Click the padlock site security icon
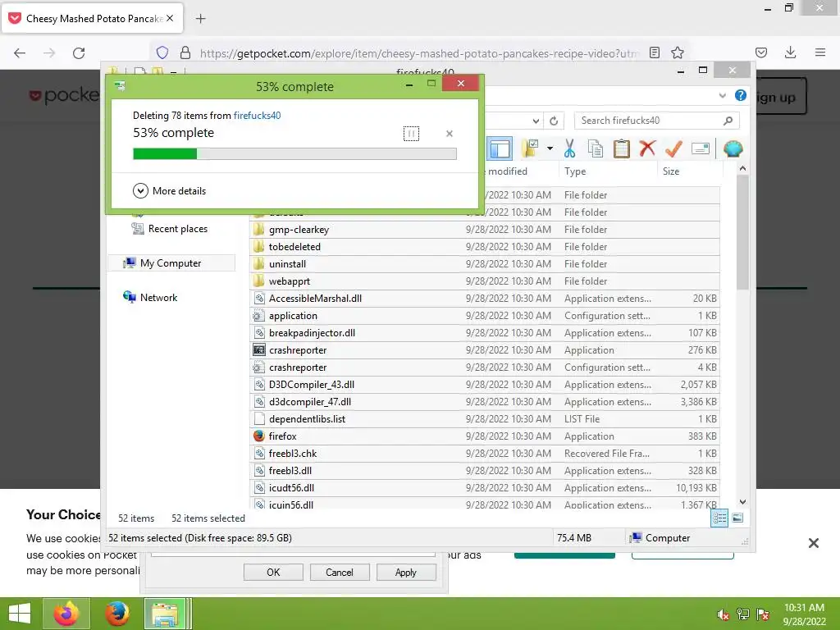Image resolution: width=840 pixels, height=630 pixels. pos(185,52)
